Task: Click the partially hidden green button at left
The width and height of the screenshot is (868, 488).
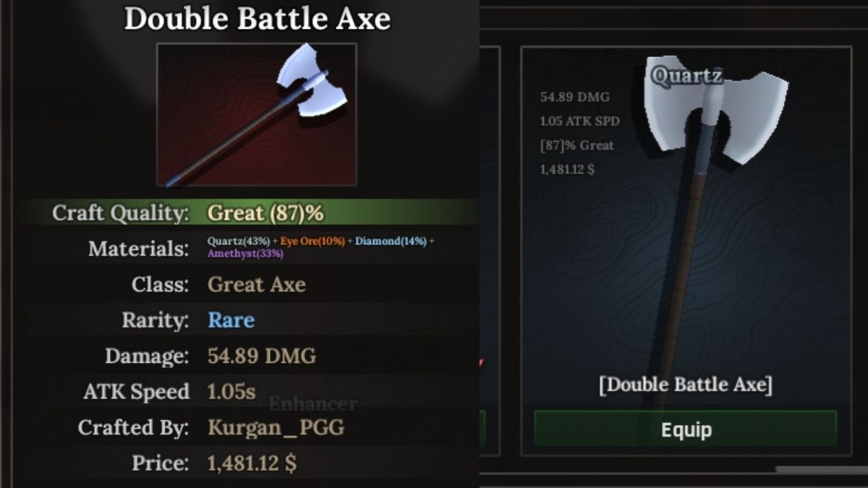Action: click(x=482, y=429)
